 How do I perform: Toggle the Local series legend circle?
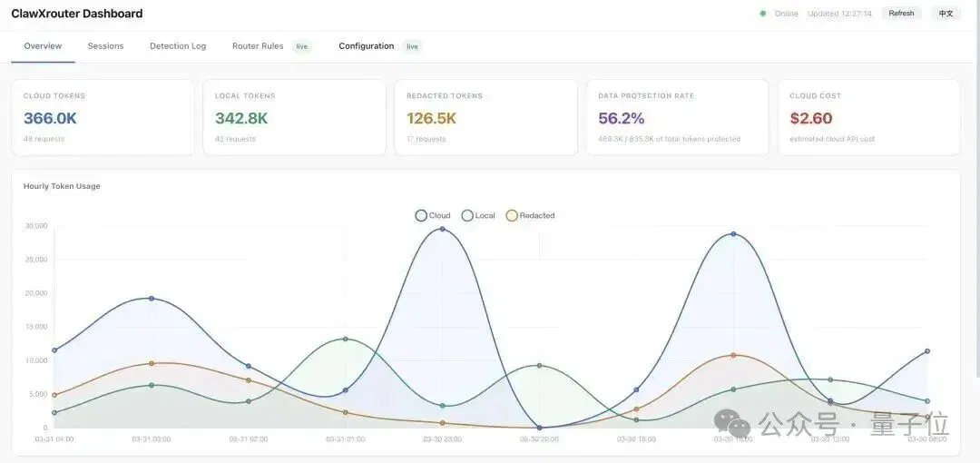467,215
